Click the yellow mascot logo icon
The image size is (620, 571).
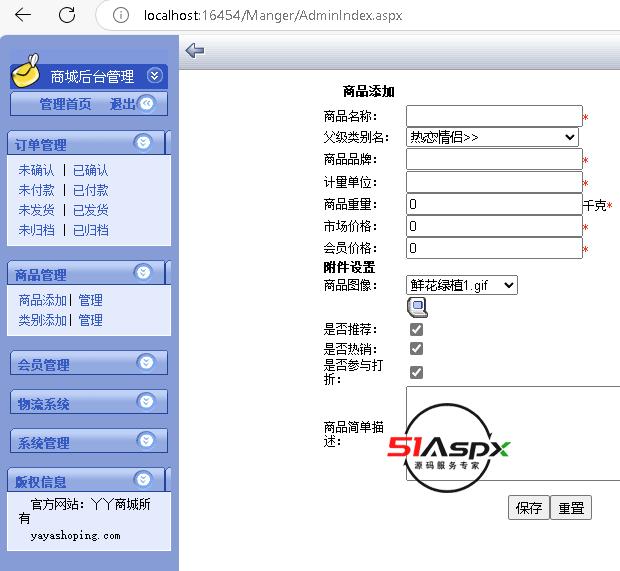[27, 71]
